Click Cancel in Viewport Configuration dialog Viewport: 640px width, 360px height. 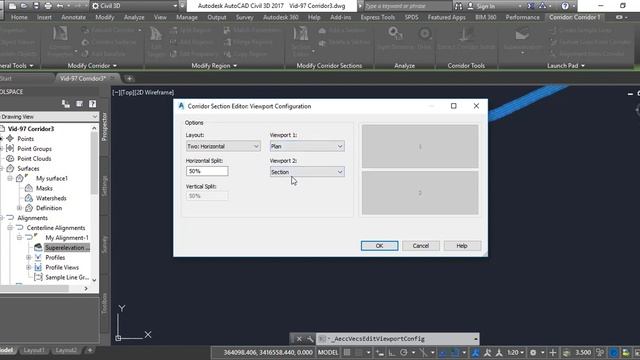[x=420, y=246]
